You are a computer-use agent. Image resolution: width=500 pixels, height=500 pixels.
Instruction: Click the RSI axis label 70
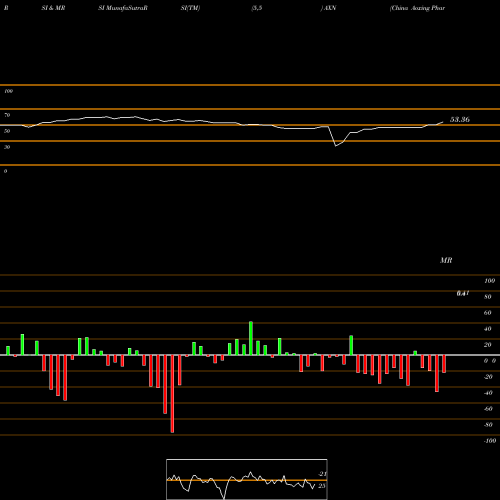[x=7, y=115]
